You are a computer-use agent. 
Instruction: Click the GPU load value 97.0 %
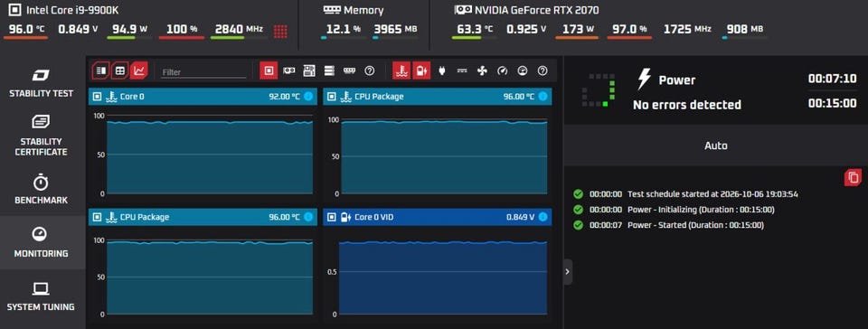point(629,29)
